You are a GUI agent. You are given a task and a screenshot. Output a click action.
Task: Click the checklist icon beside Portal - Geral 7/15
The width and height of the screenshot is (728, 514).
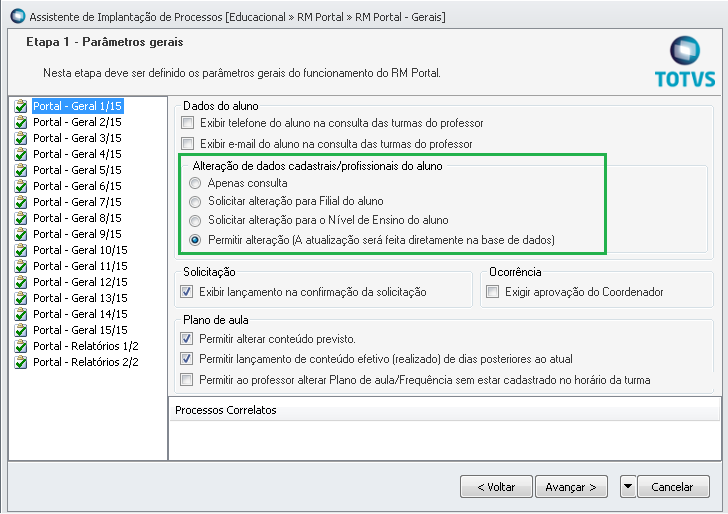tap(21, 202)
